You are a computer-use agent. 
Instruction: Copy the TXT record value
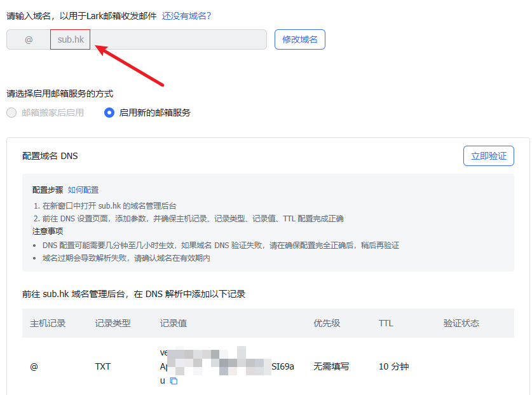[174, 381]
